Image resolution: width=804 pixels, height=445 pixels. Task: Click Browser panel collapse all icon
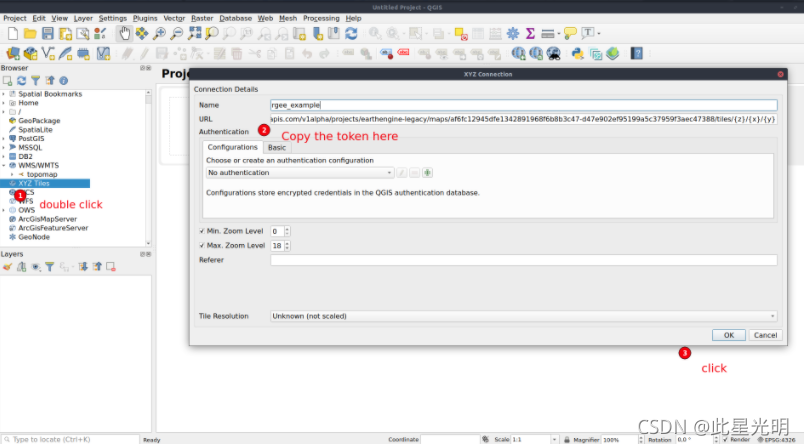pyautogui.click(x=50, y=80)
